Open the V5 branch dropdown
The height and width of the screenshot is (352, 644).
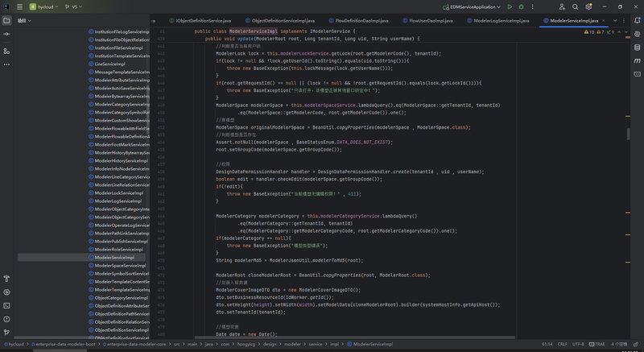point(74,6)
